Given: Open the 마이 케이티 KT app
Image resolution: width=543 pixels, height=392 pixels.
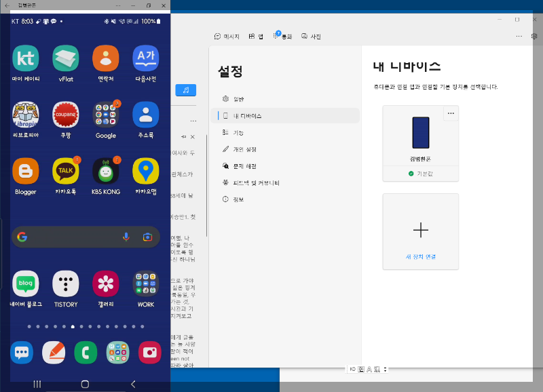Looking at the screenshot, I should [x=26, y=58].
